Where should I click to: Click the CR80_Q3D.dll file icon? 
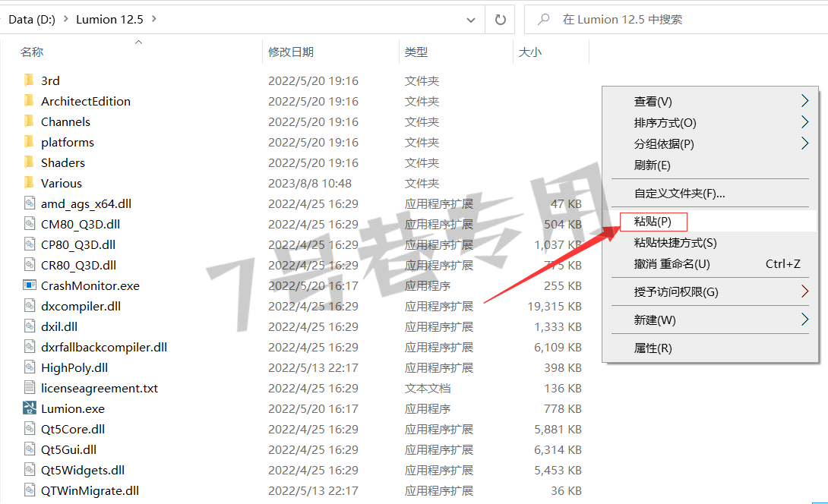(30, 265)
